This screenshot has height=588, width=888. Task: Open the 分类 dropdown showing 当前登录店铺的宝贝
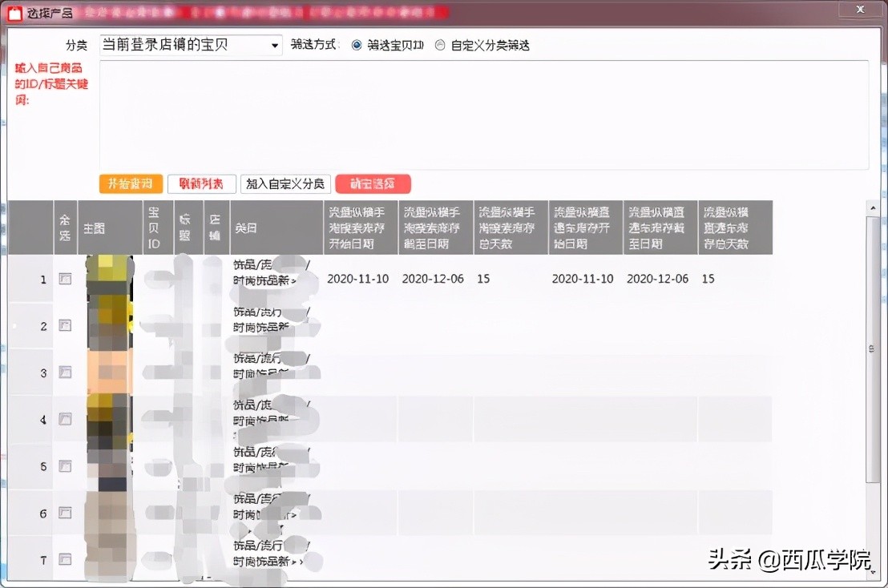click(191, 45)
